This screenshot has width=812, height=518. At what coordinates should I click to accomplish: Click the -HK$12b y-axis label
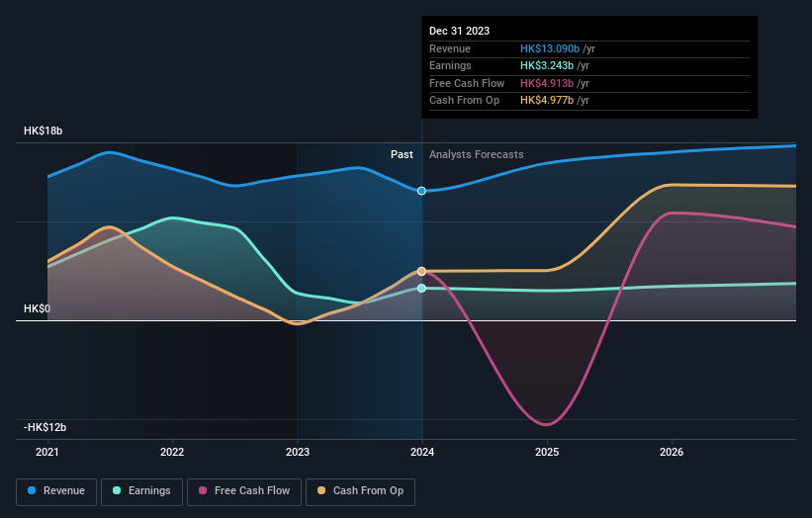45,427
